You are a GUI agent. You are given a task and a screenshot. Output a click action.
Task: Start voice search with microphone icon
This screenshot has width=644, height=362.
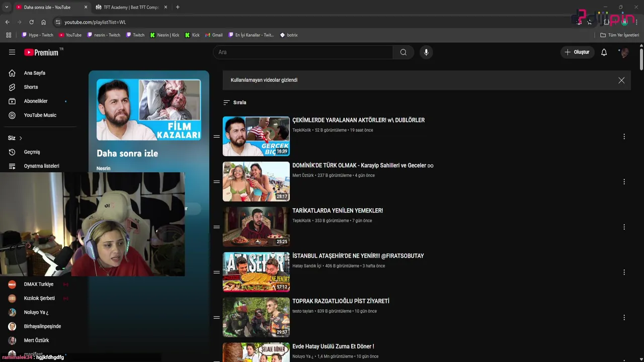tap(426, 52)
